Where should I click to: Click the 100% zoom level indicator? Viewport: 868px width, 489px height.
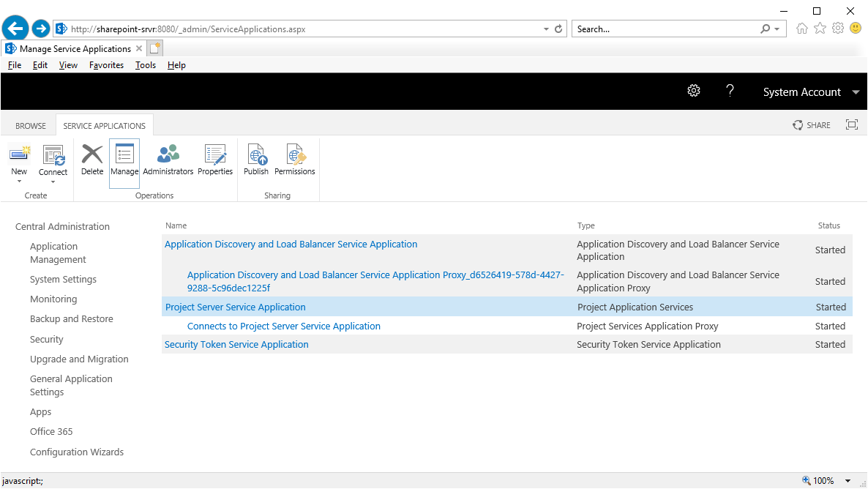click(823, 481)
